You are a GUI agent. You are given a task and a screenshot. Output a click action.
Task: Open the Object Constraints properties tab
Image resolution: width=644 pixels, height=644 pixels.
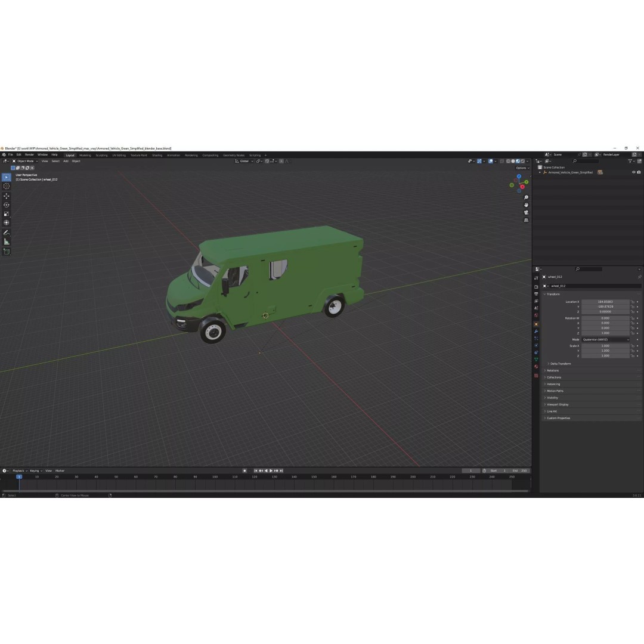point(536,352)
